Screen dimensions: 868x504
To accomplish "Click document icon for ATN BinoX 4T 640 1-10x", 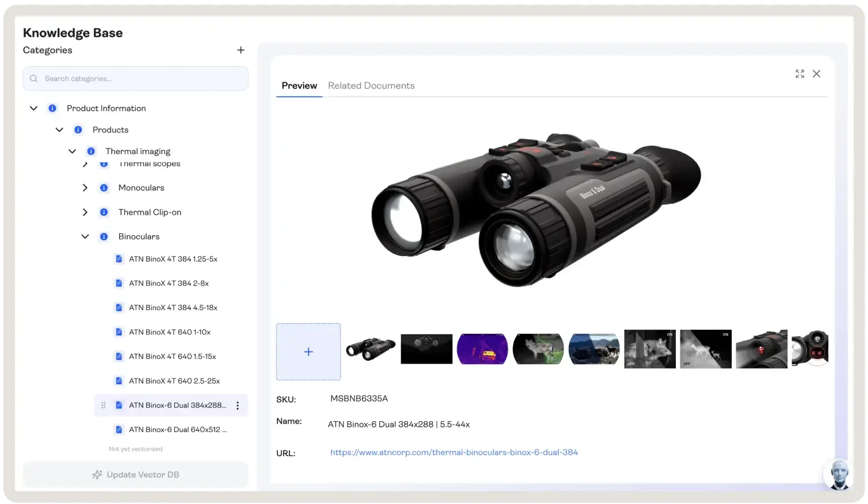I will click(119, 332).
